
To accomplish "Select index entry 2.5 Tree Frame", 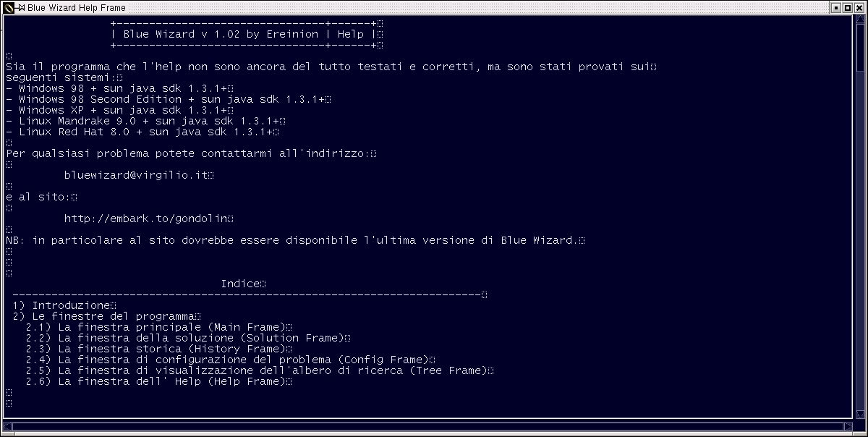I will [257, 370].
